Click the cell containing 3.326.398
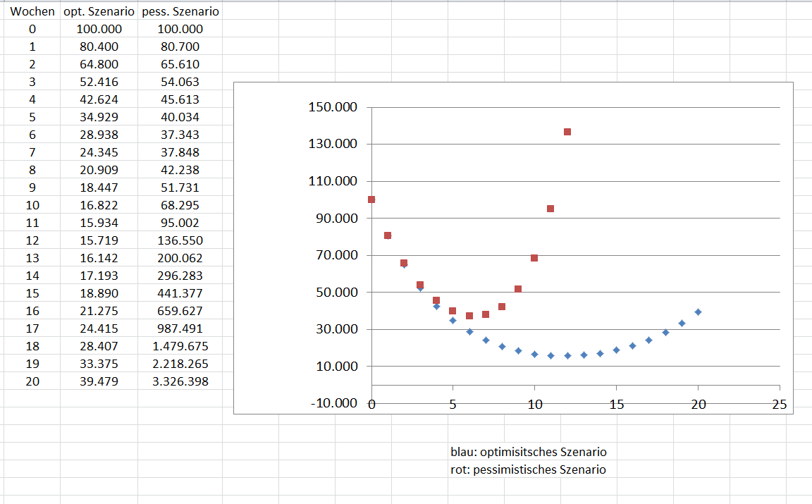812x504 pixels. [x=180, y=381]
